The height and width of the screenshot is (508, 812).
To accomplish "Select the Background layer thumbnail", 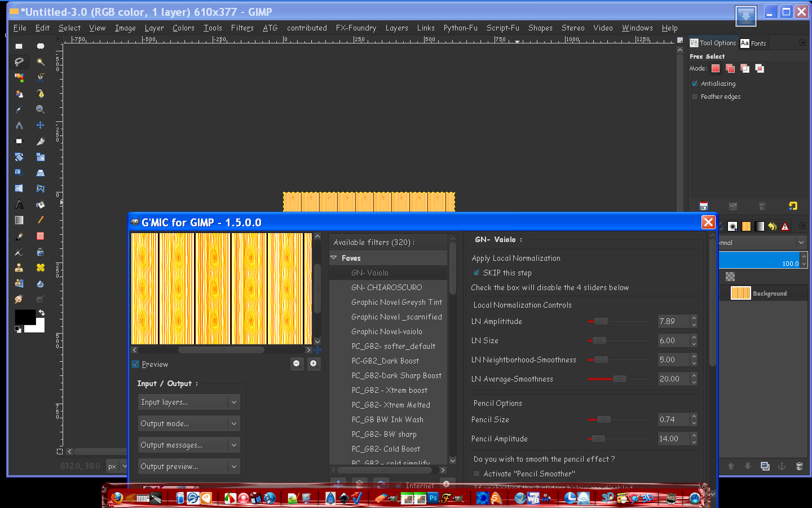I will pyautogui.click(x=740, y=293).
